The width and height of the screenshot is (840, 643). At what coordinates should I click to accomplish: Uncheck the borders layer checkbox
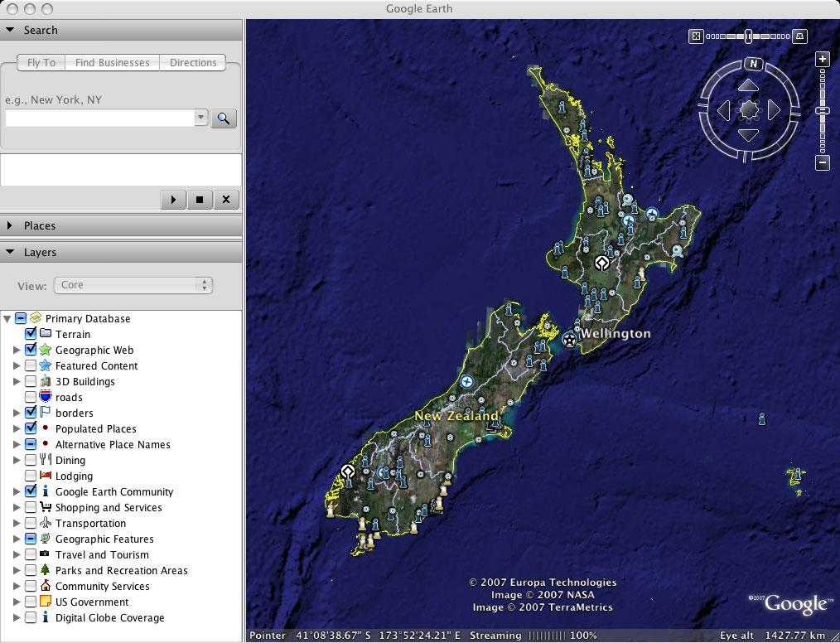[31, 413]
